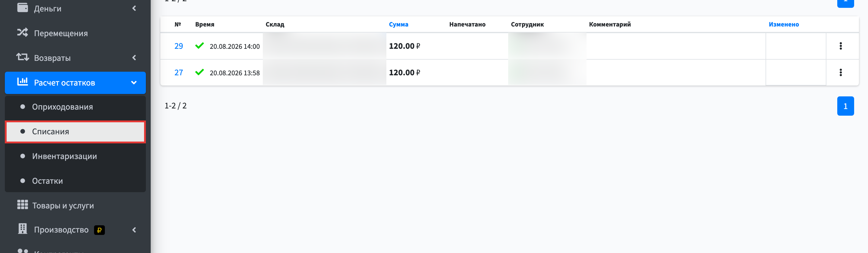The width and height of the screenshot is (868, 253).
Task: Click the grid icon for Товары и услуги
Action: point(23,205)
